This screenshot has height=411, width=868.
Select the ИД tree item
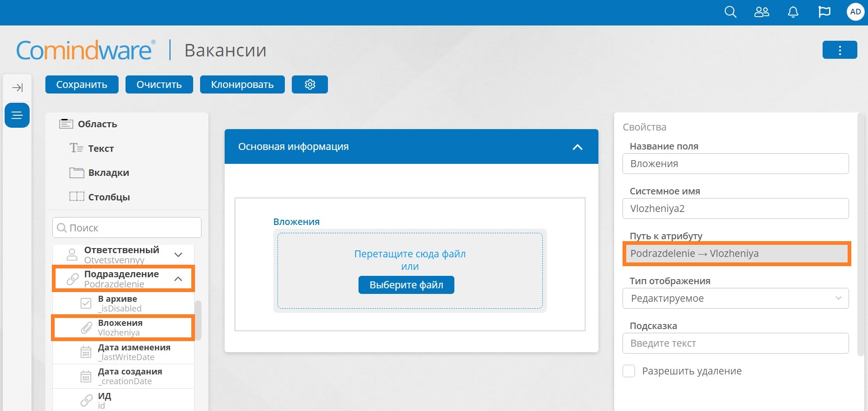pos(123,400)
